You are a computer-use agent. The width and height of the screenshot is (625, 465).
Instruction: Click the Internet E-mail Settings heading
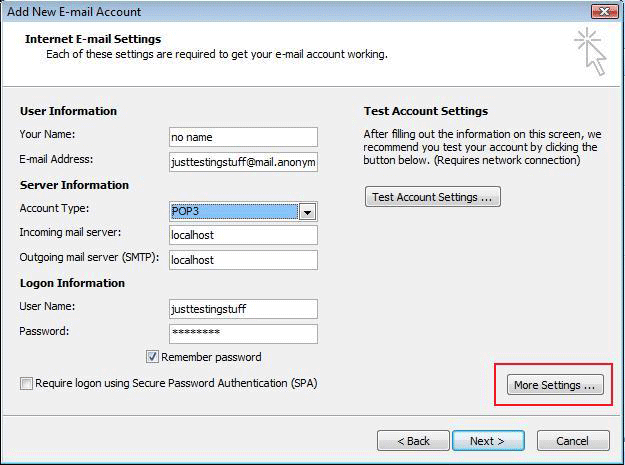click(x=95, y=40)
